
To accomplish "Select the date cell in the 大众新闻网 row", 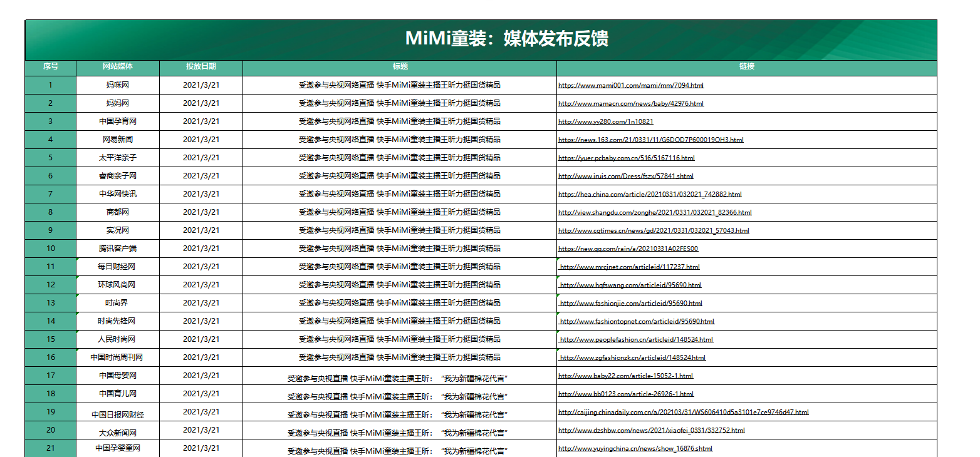I will click(x=201, y=430).
